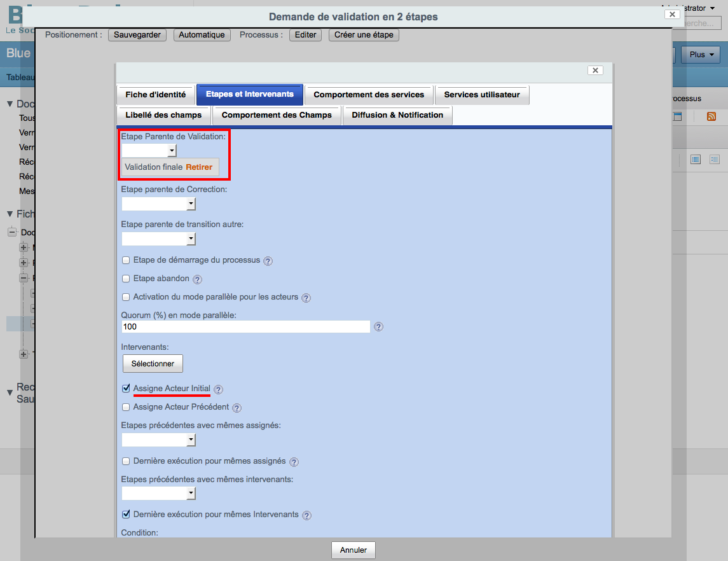Open help for Dernière exécution pour mêmes assignés

click(294, 462)
